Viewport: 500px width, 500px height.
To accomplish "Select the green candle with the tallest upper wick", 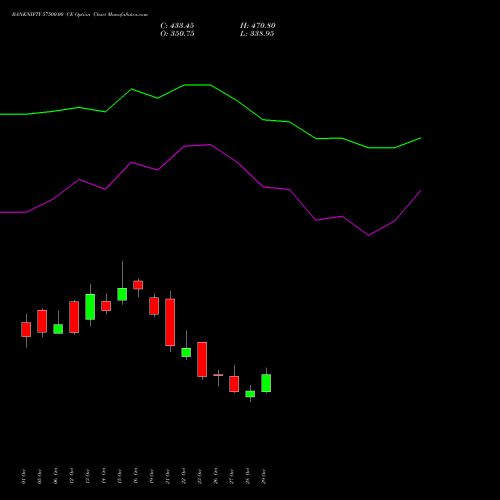I will pyautogui.click(x=122, y=294).
